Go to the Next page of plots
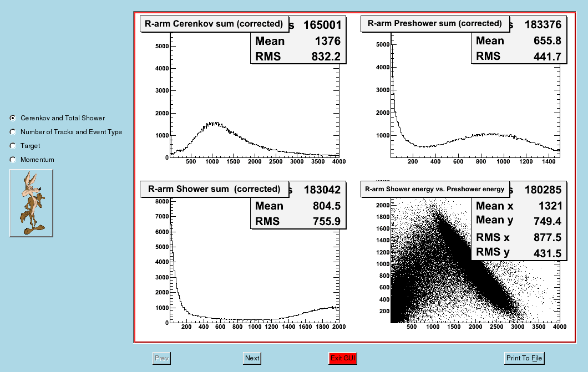Screen dimensions: 588x372 (252, 358)
